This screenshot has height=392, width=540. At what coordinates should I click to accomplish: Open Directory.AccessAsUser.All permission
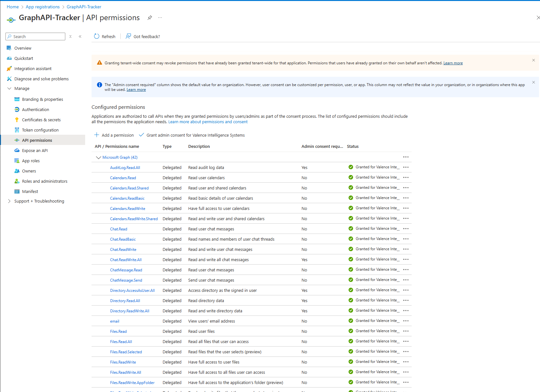[132, 290]
